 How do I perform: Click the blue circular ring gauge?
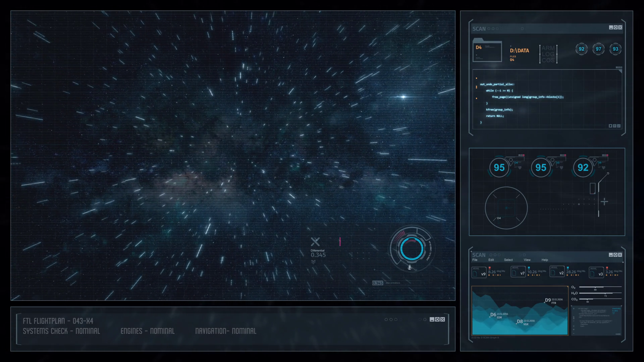point(411,249)
